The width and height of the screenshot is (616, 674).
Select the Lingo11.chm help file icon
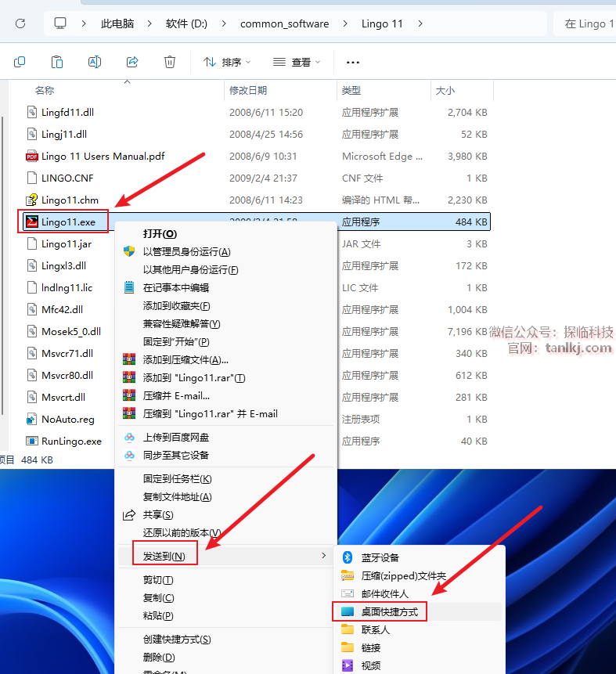[x=32, y=200]
